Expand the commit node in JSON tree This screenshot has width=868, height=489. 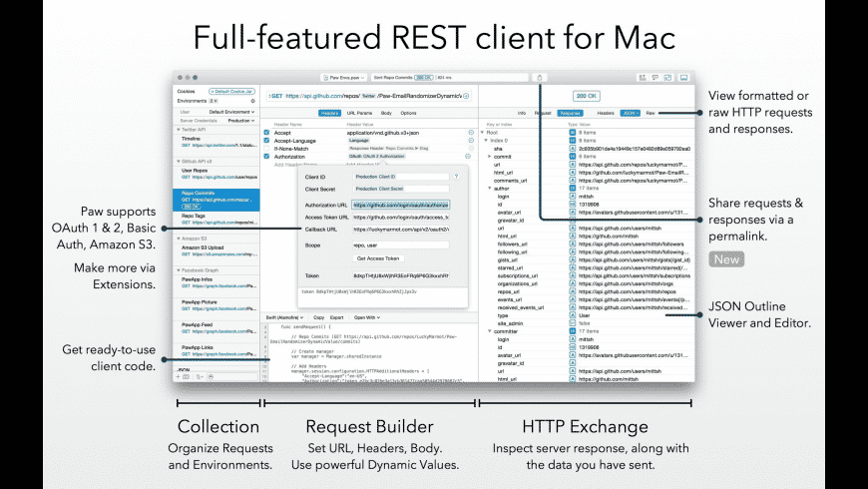(489, 157)
